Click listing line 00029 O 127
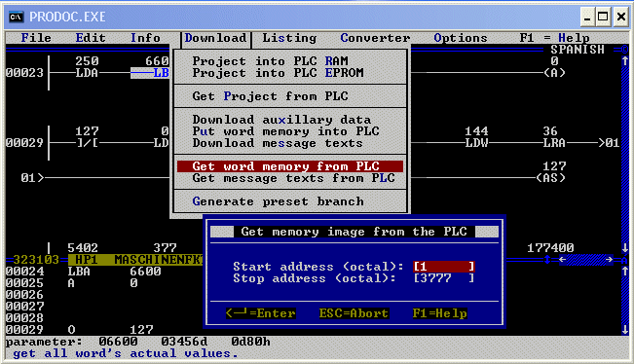The image size is (634, 364). (79, 330)
